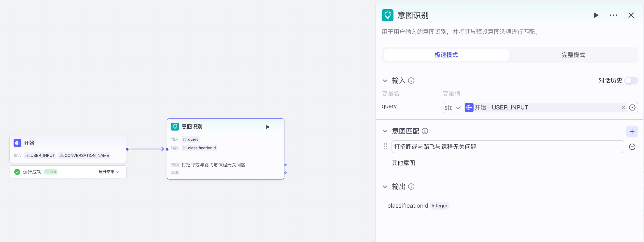Select the 开始 node icon on canvas

click(17, 143)
